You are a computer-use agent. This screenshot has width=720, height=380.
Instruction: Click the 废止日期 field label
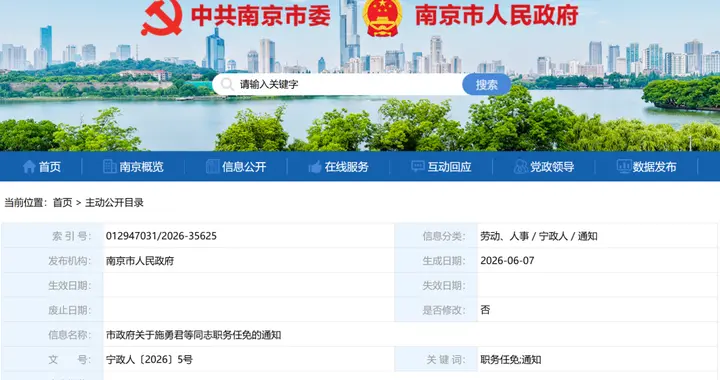coord(70,310)
